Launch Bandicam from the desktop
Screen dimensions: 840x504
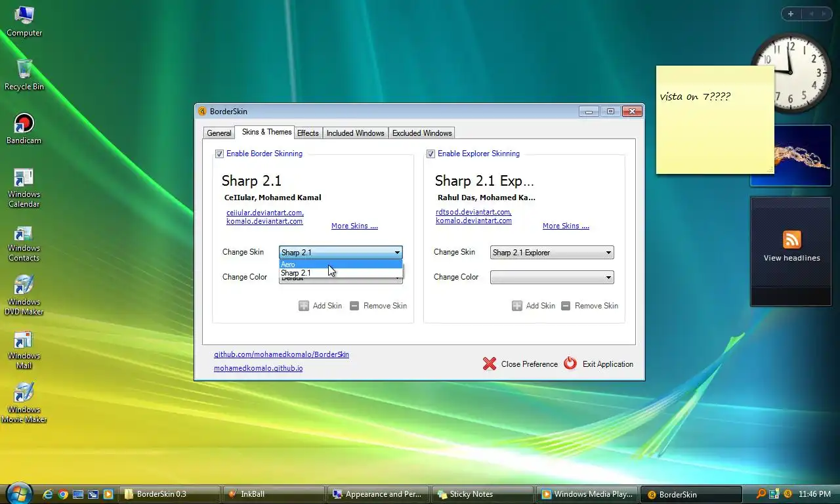[24, 129]
